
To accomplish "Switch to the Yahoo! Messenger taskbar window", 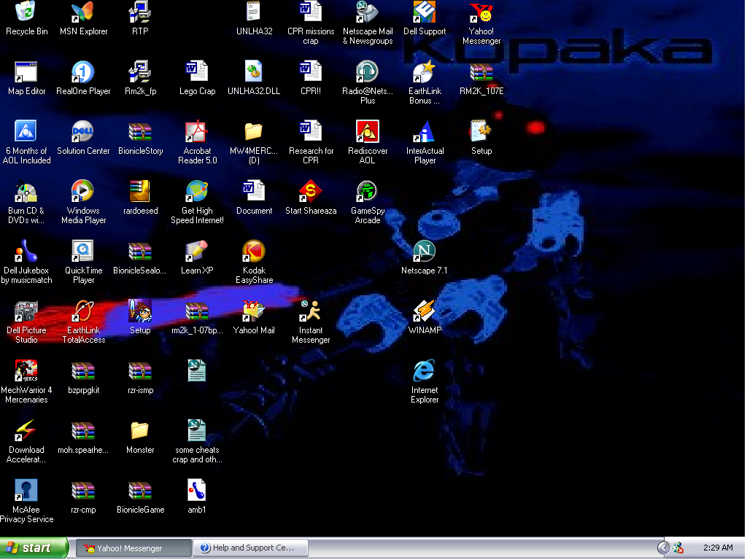I will point(131,547).
